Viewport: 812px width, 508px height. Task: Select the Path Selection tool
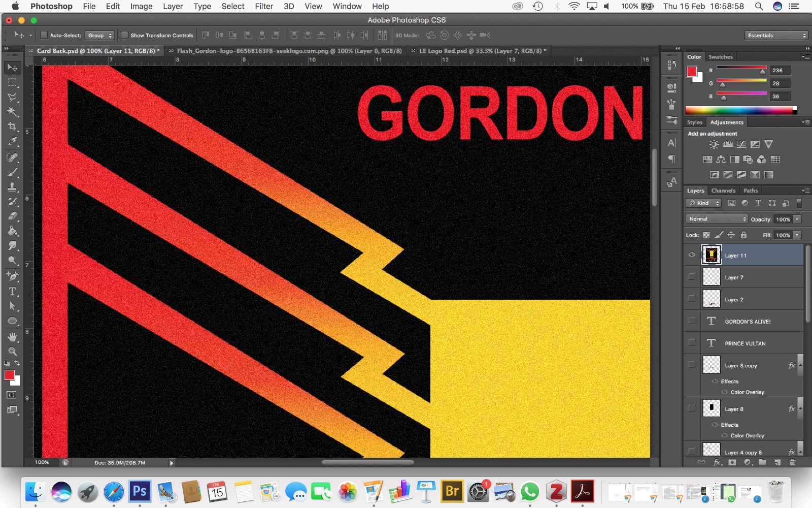point(12,306)
